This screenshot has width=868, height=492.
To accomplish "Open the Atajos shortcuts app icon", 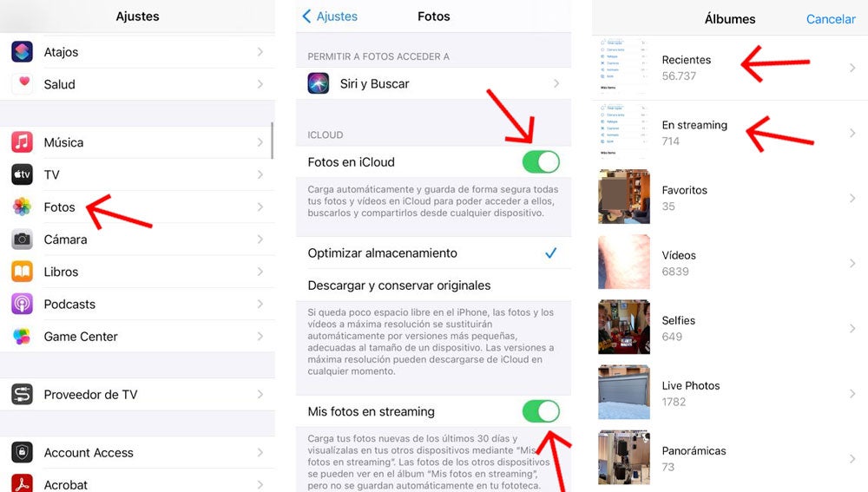I will tap(23, 51).
